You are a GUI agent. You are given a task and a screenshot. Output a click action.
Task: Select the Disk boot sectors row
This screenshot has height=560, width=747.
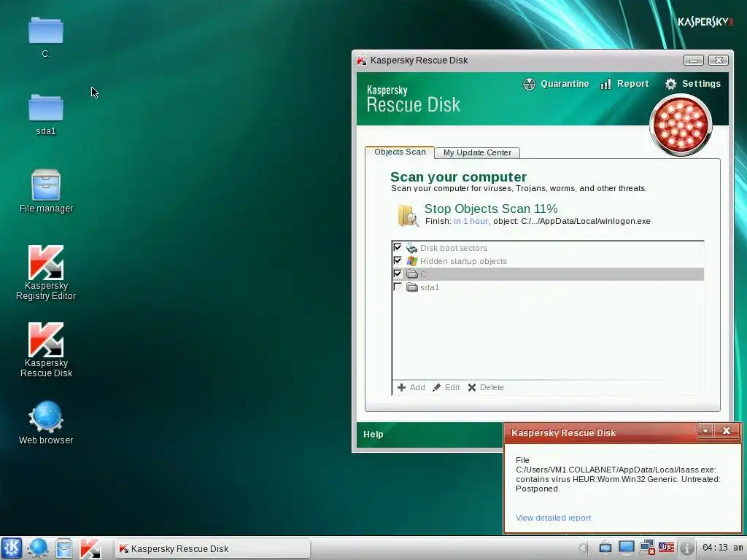tap(548, 248)
